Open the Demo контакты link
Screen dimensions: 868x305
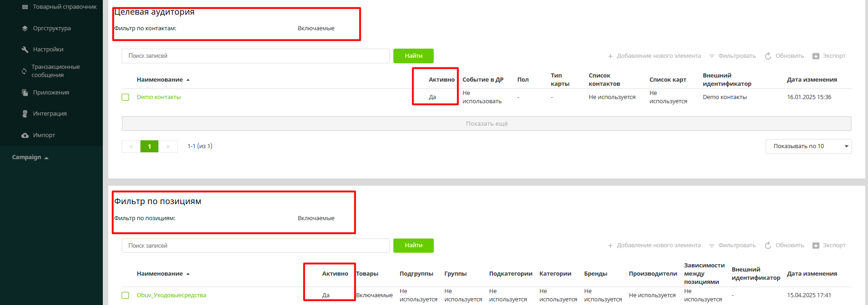click(158, 97)
